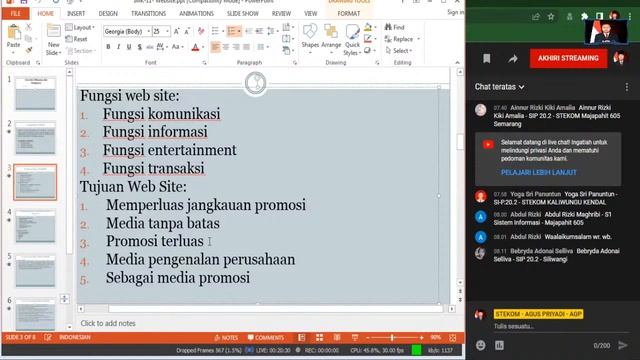Click the bookmark icon in YouTube studio panel
640x360 pixels.
tap(487, 59)
